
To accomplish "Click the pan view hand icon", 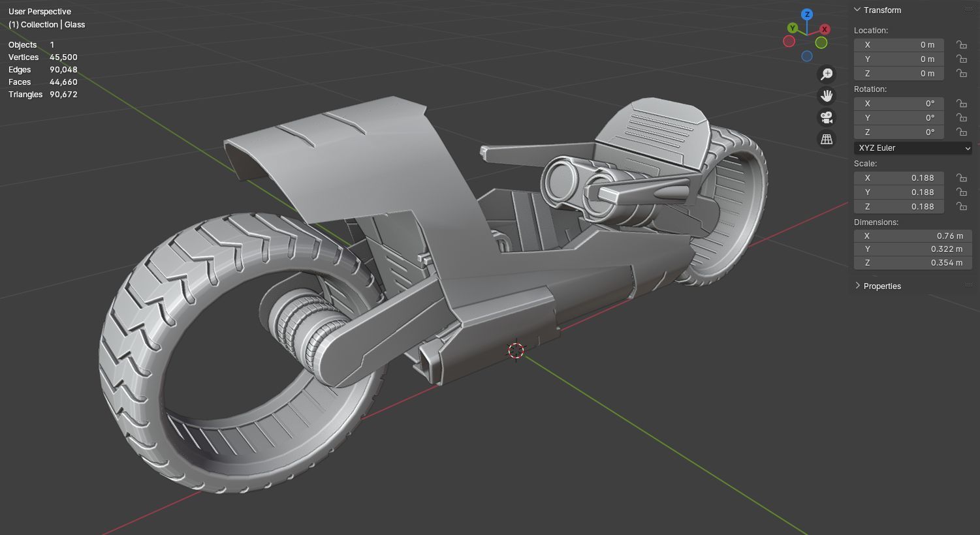I will tap(827, 96).
